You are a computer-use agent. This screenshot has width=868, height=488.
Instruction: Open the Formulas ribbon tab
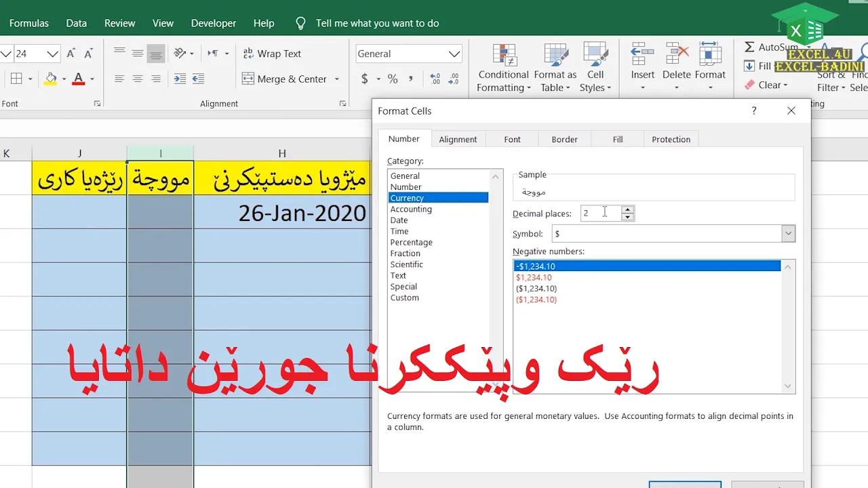point(29,23)
